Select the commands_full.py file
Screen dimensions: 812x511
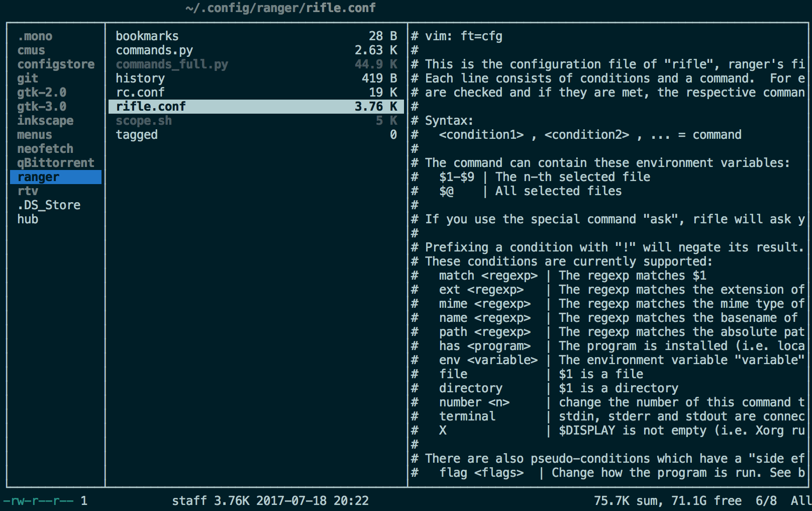[x=172, y=64]
